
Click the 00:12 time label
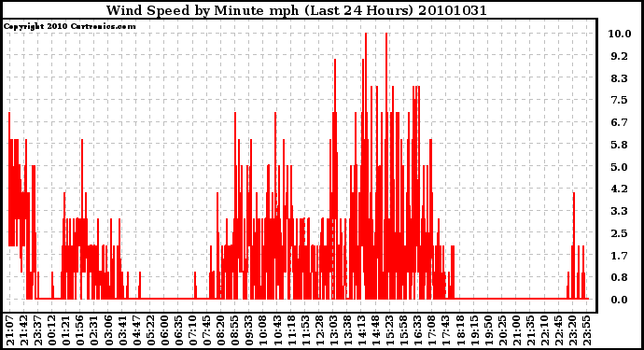tap(52, 331)
